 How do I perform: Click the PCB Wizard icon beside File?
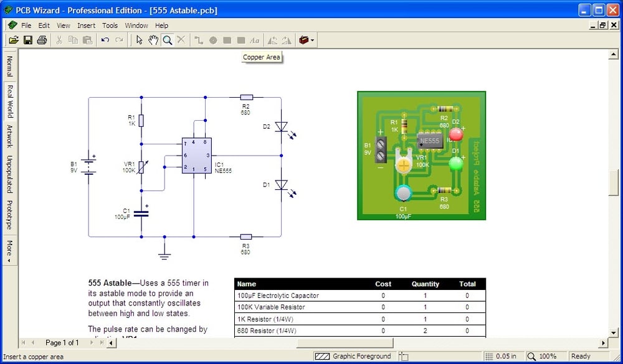(x=12, y=26)
